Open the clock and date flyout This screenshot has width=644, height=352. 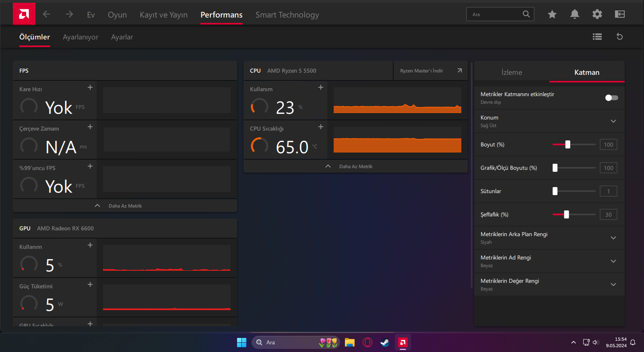click(x=616, y=342)
